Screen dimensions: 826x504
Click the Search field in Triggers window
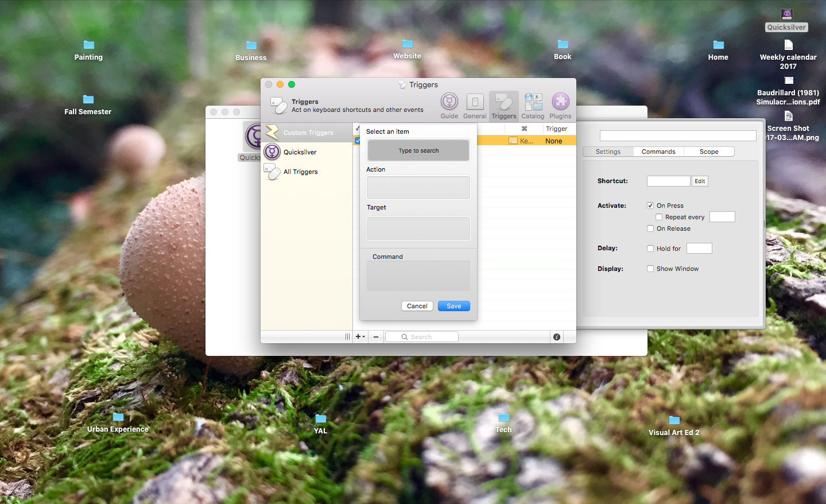coord(422,337)
